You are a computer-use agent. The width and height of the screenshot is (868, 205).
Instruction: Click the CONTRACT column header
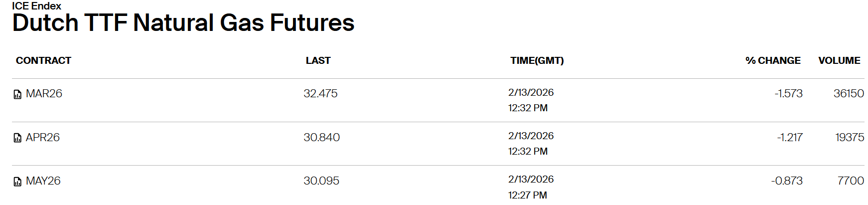tap(43, 61)
